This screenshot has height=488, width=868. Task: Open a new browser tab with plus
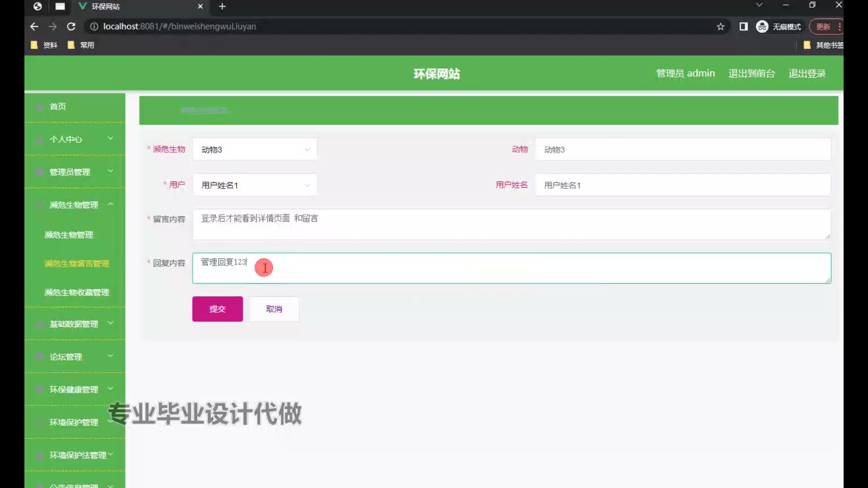[222, 6]
